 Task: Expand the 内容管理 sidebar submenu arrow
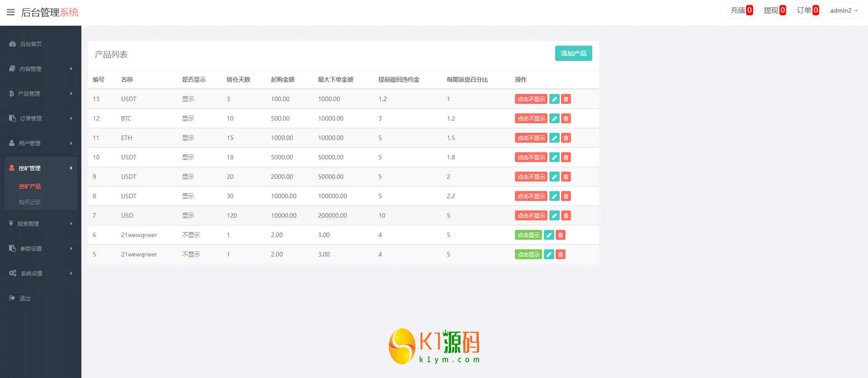click(x=71, y=69)
